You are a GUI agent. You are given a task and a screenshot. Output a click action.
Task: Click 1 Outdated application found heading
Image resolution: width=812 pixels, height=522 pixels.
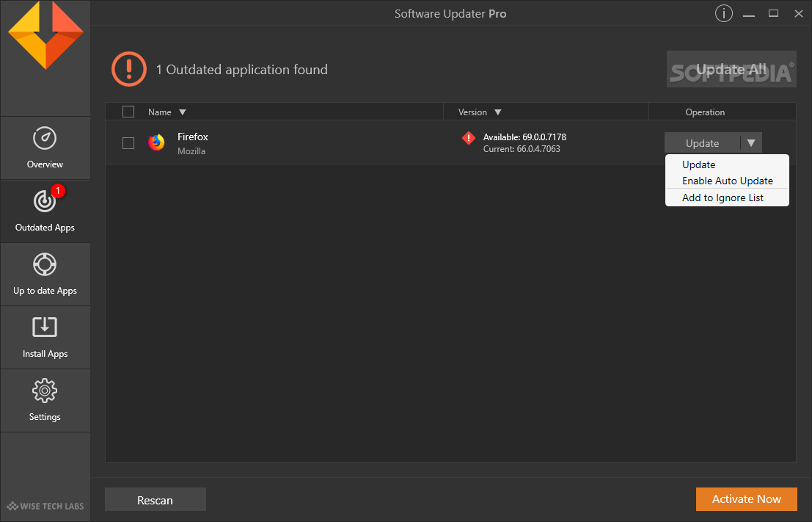(242, 70)
